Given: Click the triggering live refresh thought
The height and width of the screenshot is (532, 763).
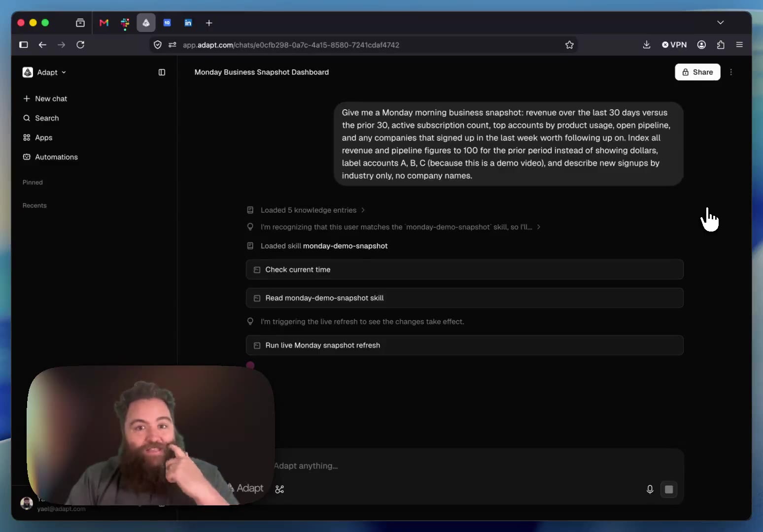Looking at the screenshot, I should click(x=362, y=322).
